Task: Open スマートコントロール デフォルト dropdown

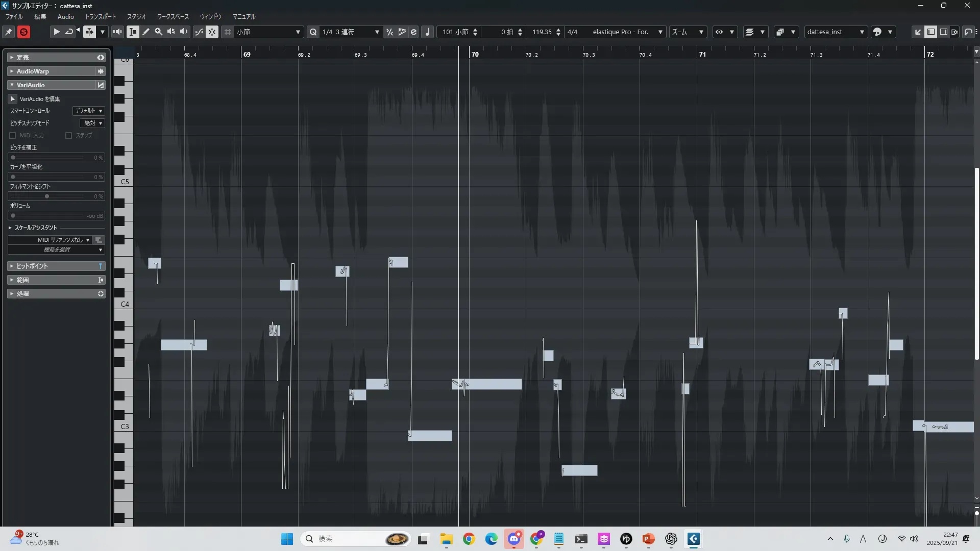Action: point(89,111)
